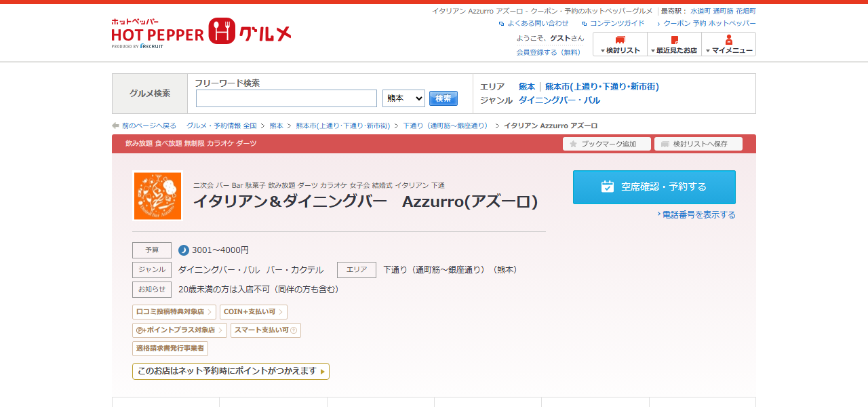The image size is (868, 407).
Task: Click このお店はネット予約時にポイントがつかえます button
Action: pos(231,371)
